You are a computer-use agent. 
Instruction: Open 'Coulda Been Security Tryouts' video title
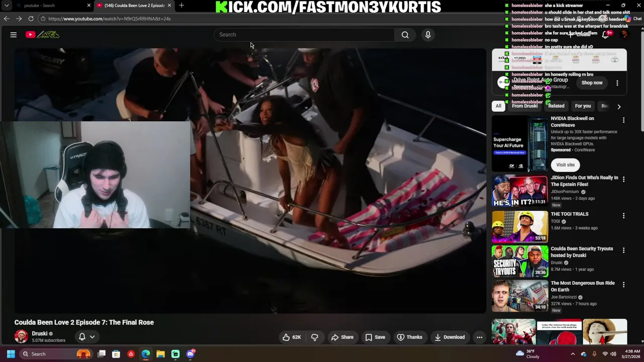(582, 252)
